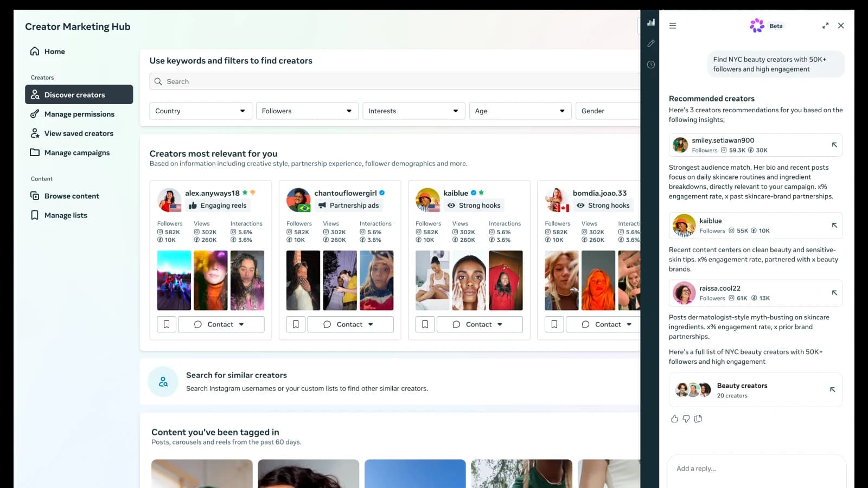Expand the Interests filter dropdown

pyautogui.click(x=414, y=111)
